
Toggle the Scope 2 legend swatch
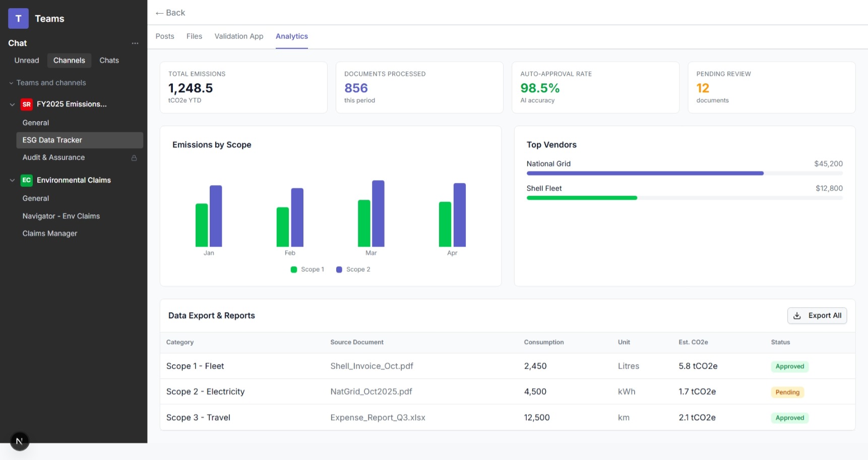click(x=338, y=269)
